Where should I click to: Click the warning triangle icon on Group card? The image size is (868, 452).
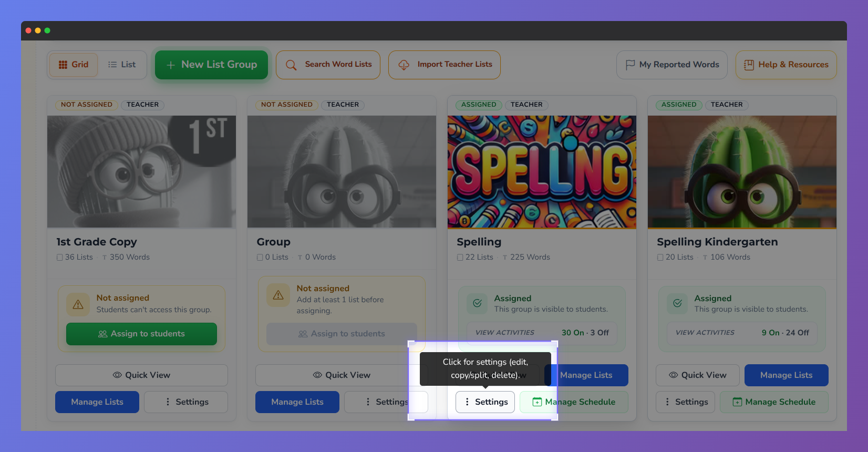(278, 295)
